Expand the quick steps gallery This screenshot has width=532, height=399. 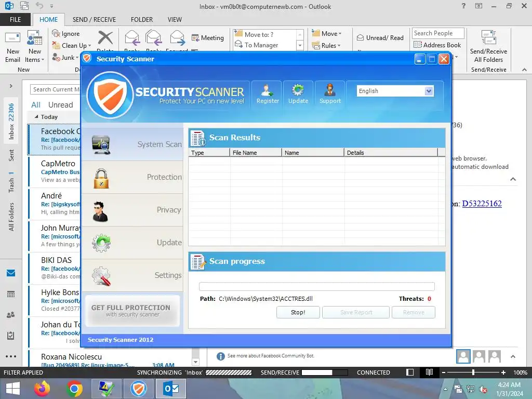pyautogui.click(x=300, y=45)
